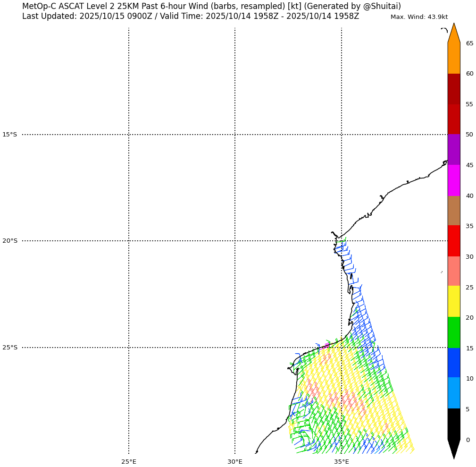Image resolution: width=476 pixels, height=467 pixels.
Task: Click the 'Max. Wind: 43.9kt' label
Action: (419, 17)
